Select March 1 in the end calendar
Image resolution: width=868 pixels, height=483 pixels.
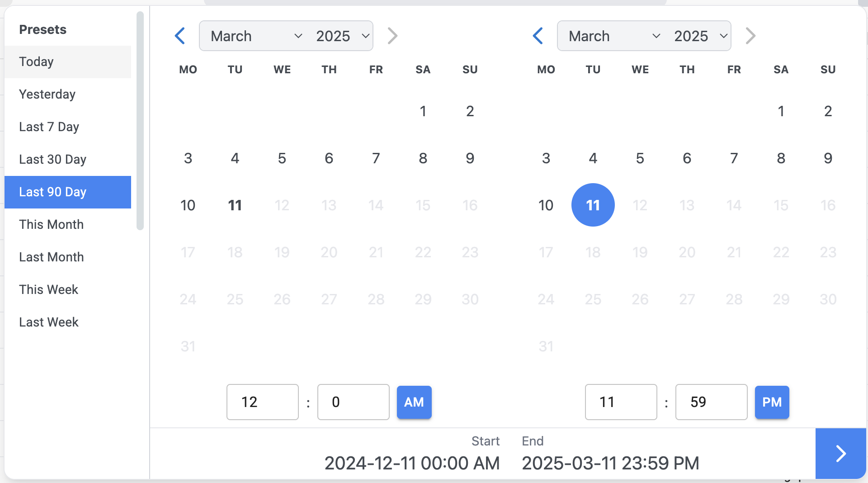pos(781,111)
